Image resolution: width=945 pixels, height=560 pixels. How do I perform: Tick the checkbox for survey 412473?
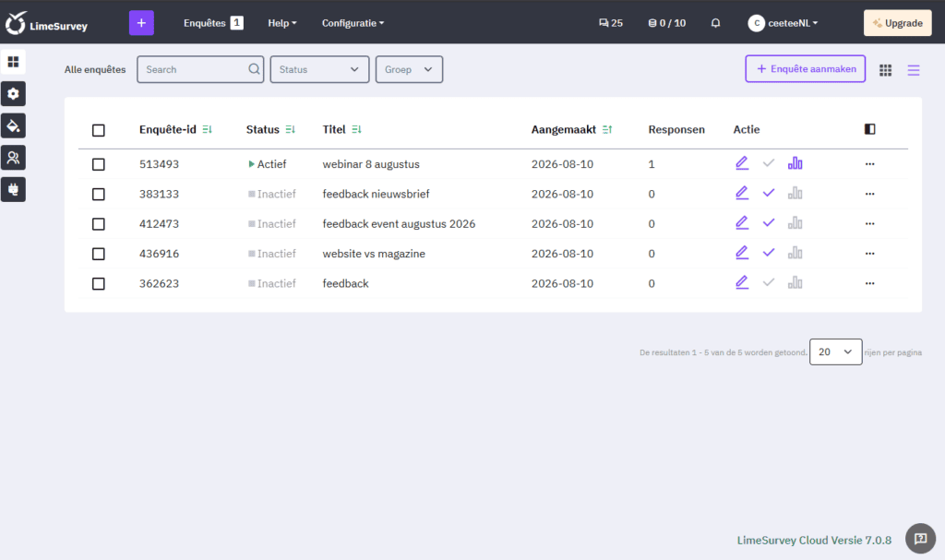pos(98,224)
